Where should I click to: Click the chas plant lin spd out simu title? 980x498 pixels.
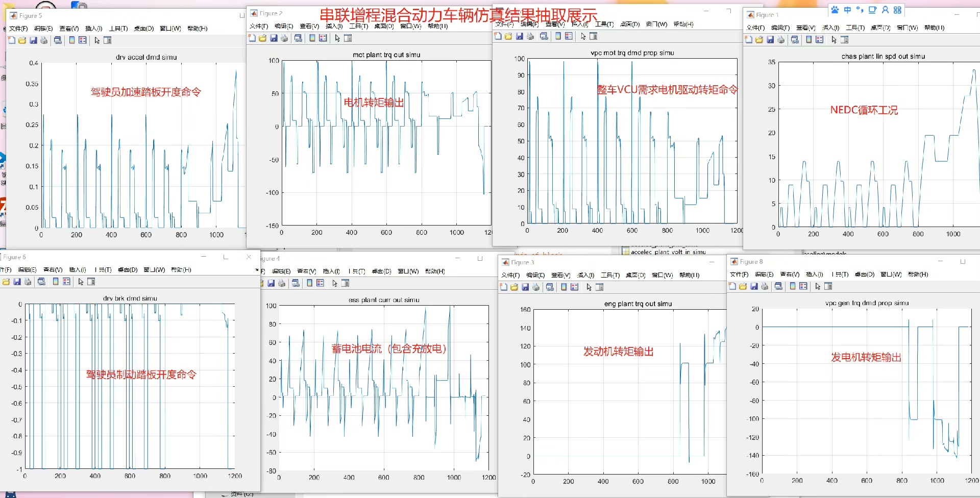point(883,56)
